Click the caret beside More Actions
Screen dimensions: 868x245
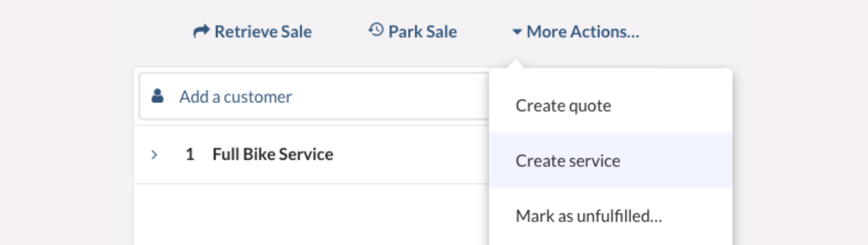coord(517,32)
